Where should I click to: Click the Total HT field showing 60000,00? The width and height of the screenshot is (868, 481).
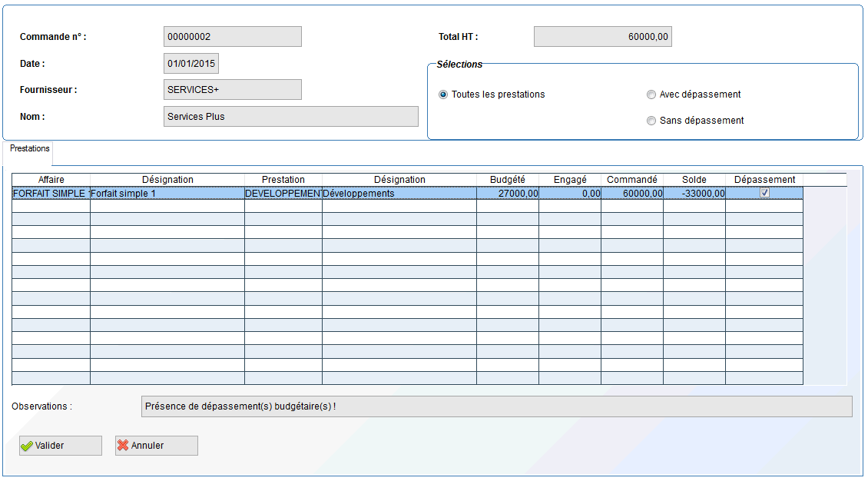click(602, 36)
